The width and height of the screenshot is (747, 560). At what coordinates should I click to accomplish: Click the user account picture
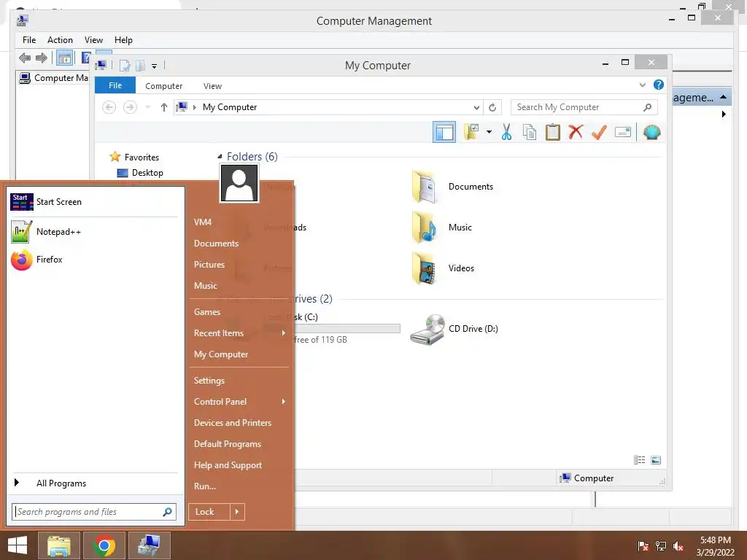point(239,183)
